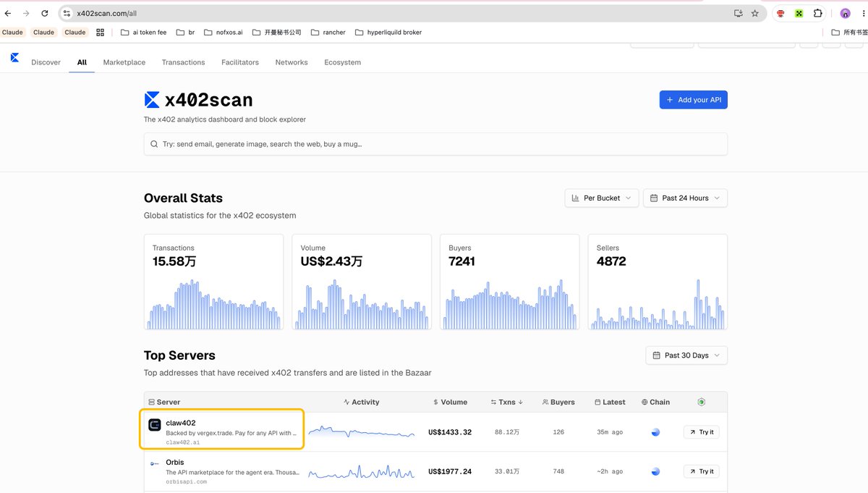Click the Volume column header

tap(450, 402)
